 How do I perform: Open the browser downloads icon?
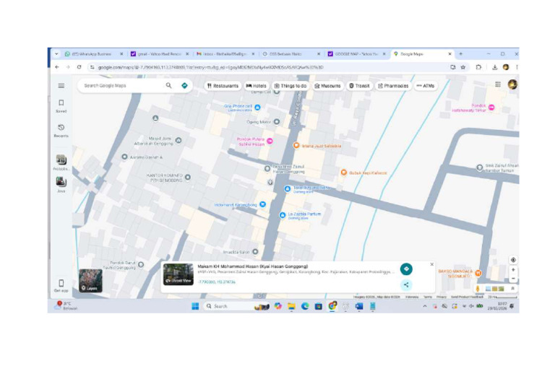click(495, 67)
